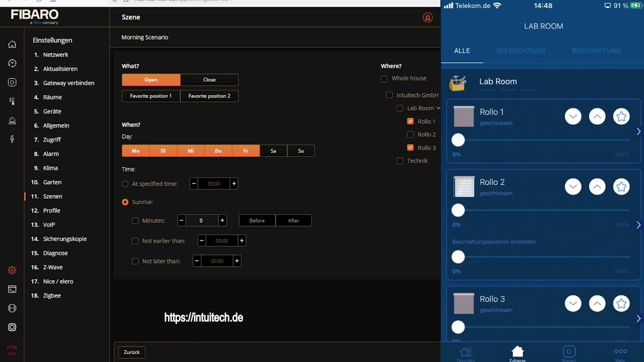Click the Close action button

tap(209, 80)
